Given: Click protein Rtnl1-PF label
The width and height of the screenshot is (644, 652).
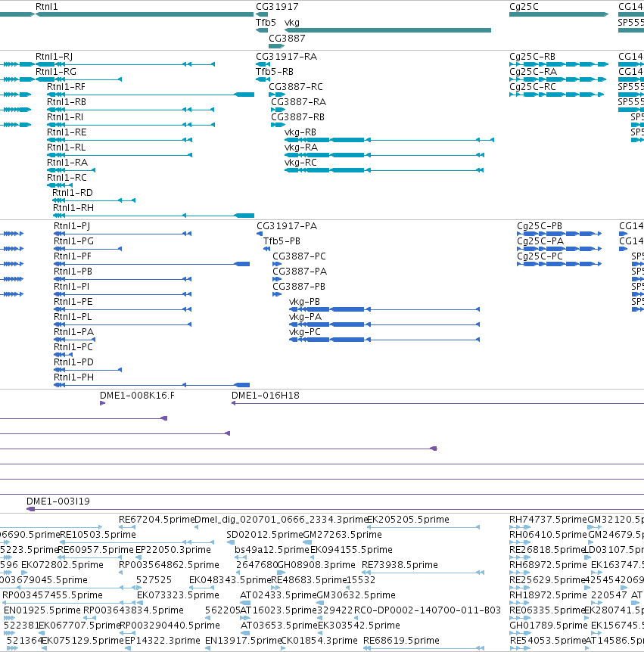Looking at the screenshot, I should [x=73, y=256].
